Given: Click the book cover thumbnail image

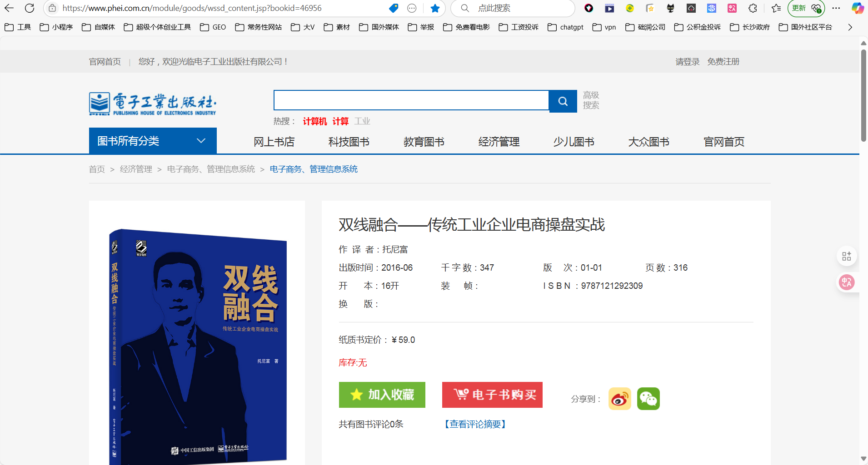Looking at the screenshot, I should click(x=198, y=345).
